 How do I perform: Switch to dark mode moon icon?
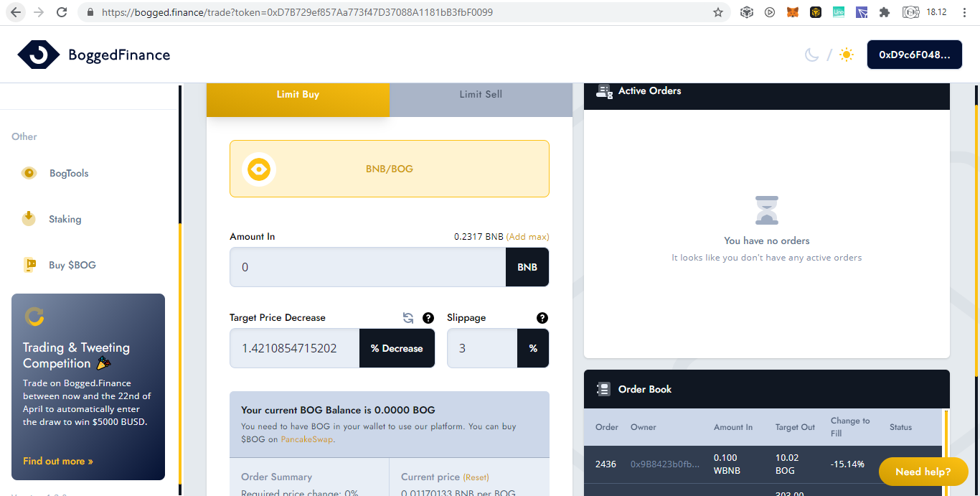pos(811,55)
